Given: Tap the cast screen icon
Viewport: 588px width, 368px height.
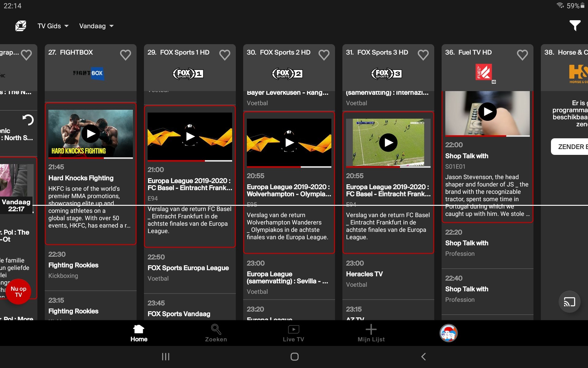Looking at the screenshot, I should click(x=569, y=302).
